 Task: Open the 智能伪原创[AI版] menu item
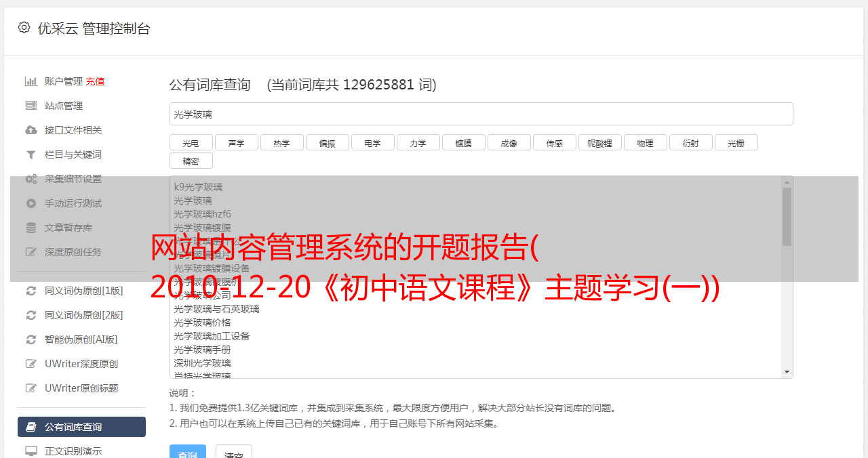click(x=81, y=339)
